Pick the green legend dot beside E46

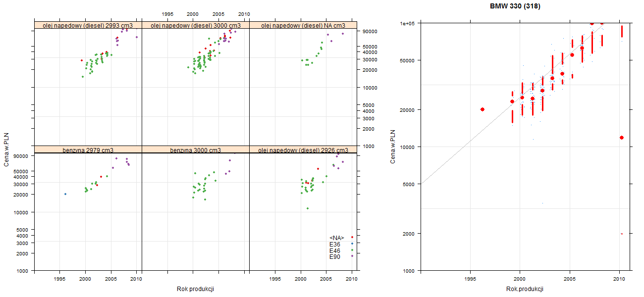pos(352,250)
